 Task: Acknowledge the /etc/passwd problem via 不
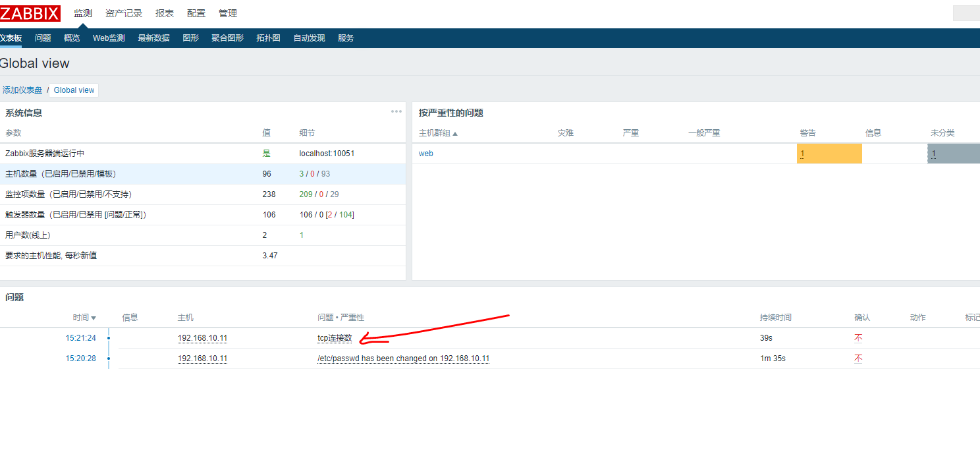pyautogui.click(x=858, y=359)
